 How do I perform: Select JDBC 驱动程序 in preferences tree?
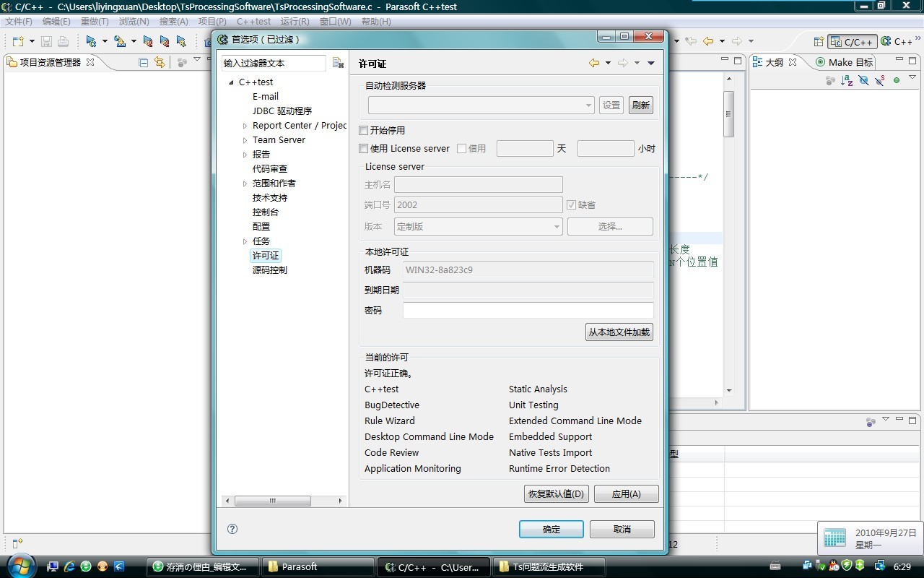(282, 111)
